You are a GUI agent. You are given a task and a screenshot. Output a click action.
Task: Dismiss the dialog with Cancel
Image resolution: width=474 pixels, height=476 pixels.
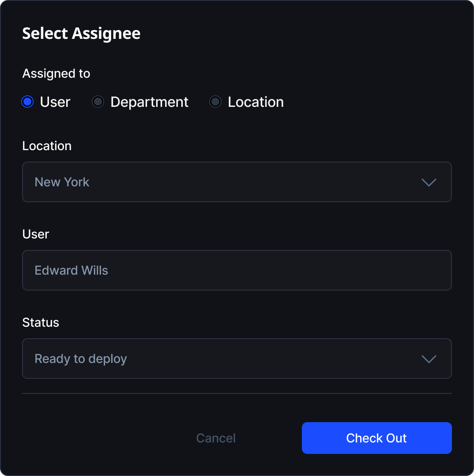click(216, 438)
